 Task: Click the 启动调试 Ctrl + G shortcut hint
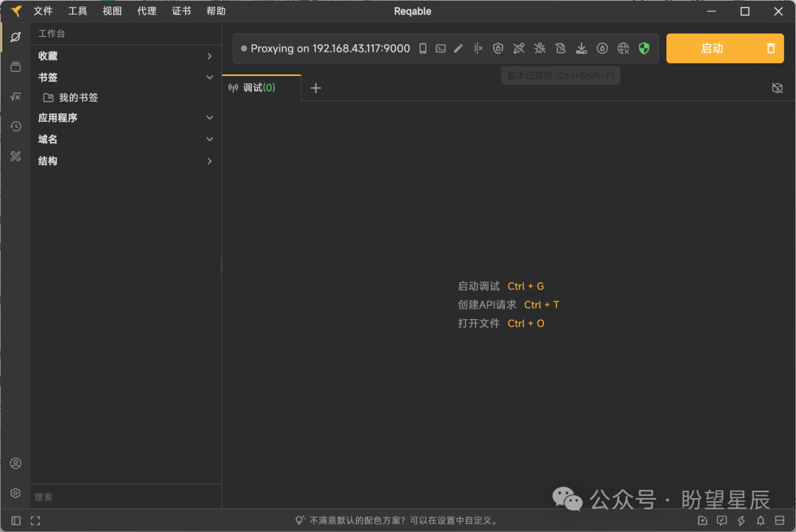[x=500, y=287]
